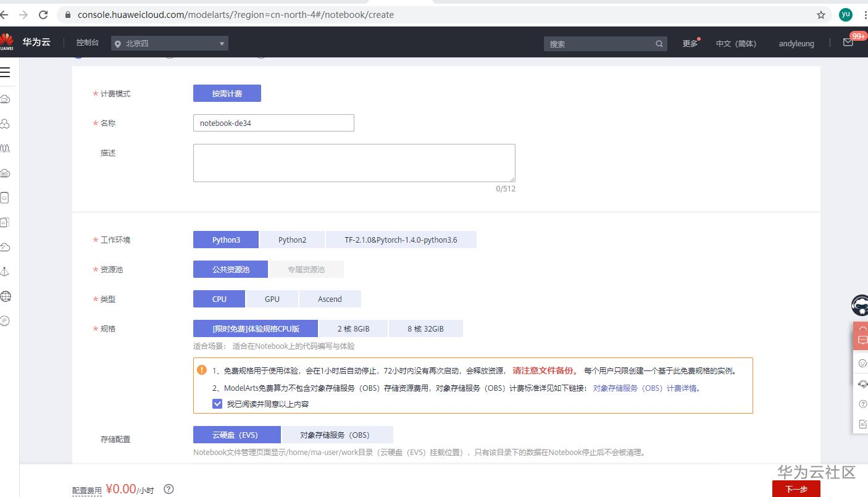
Task: Click the edit note icon on right panel
Action: (x=862, y=424)
